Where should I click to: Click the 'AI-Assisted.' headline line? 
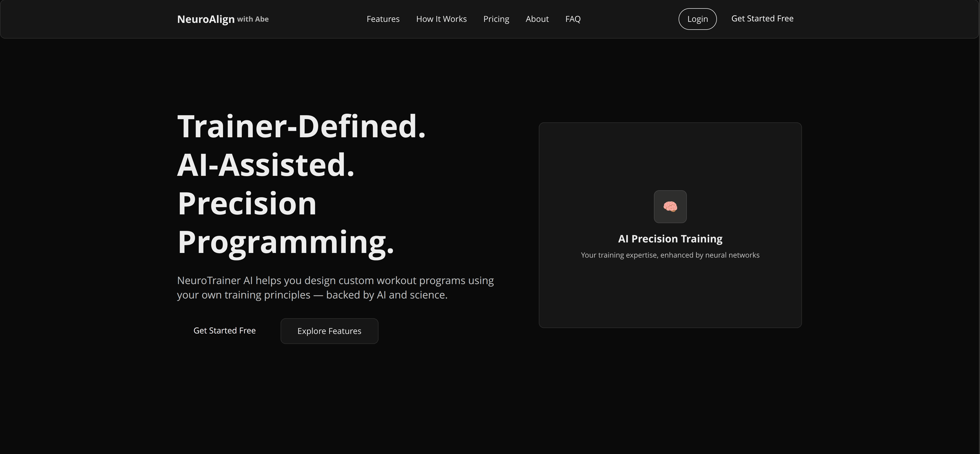[x=265, y=165]
